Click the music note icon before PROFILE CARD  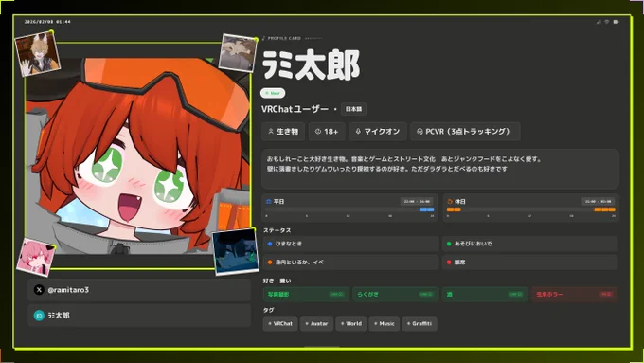point(263,38)
